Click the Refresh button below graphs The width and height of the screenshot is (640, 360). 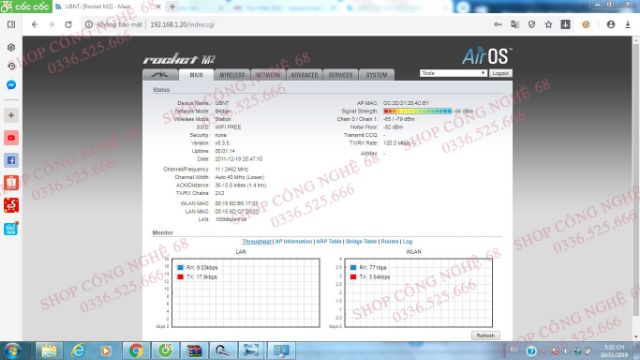(x=485, y=335)
